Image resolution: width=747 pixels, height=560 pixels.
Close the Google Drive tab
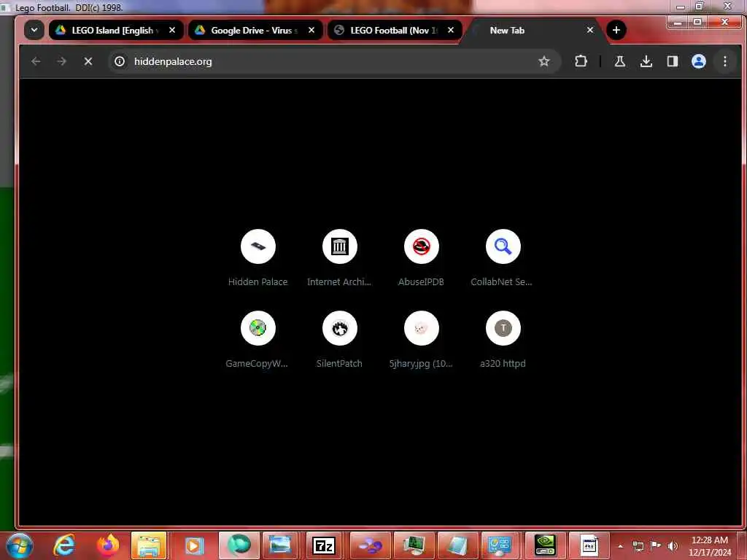(x=311, y=30)
